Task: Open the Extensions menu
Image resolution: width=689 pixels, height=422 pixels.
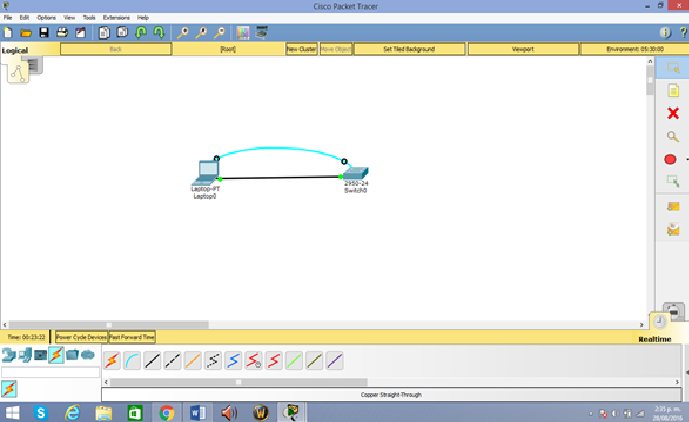Action: click(116, 18)
